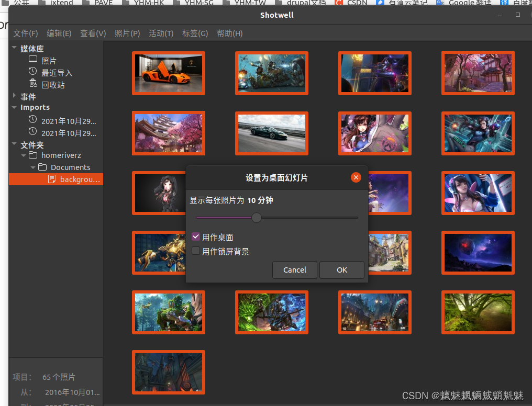
Task: Select 回收站 in the sidebar
Action: tap(53, 85)
